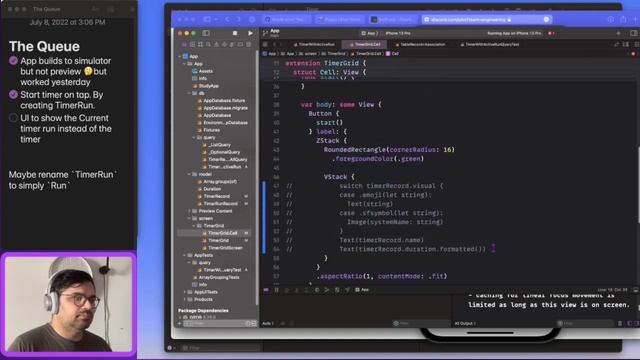Image resolution: width=640 pixels, height=360 pixels.
Task: Click the share icon in browser toolbar
Action: tap(623, 19)
